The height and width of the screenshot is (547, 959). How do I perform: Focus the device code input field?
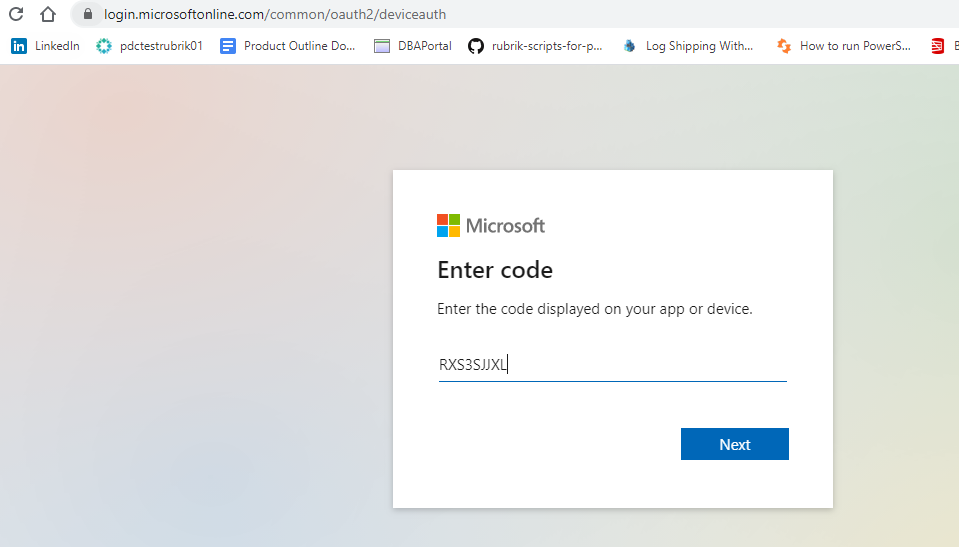(x=612, y=365)
